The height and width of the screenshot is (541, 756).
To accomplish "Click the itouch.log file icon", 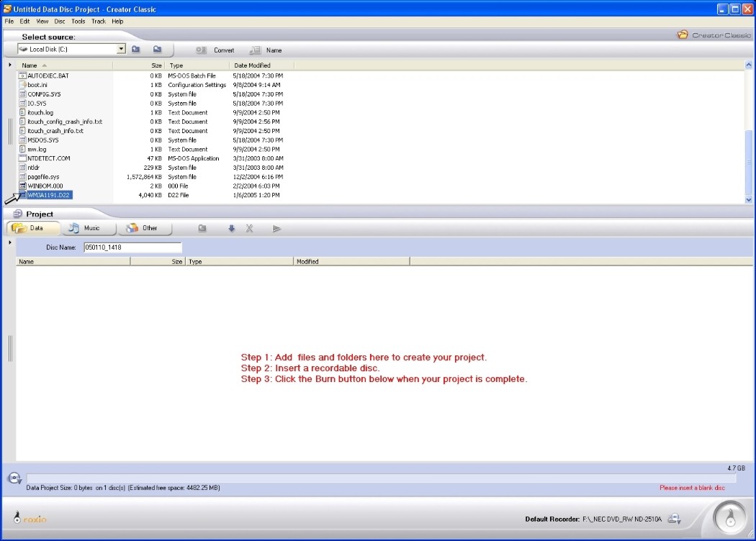I will click(22, 112).
